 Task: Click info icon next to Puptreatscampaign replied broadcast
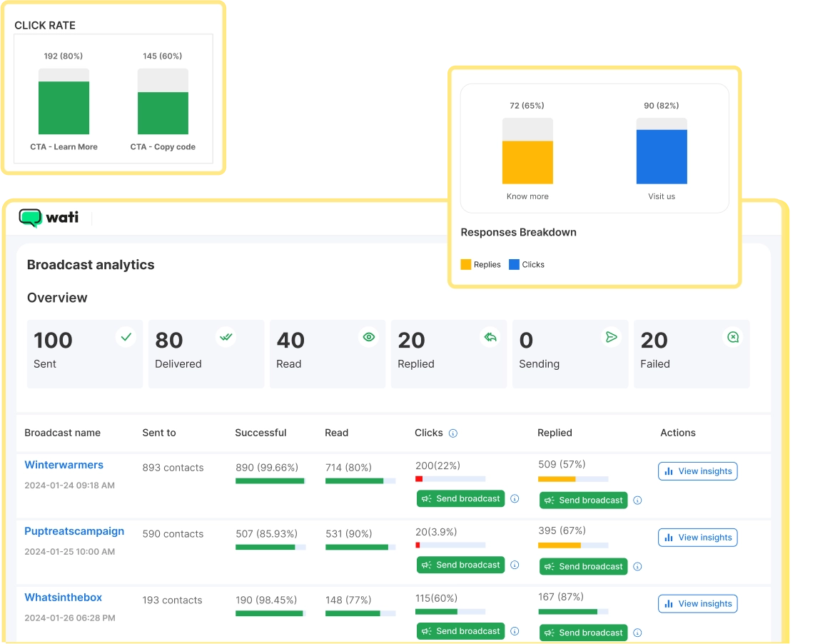click(x=637, y=567)
